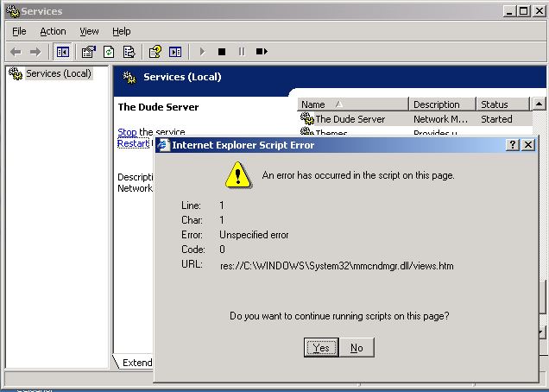Click the Network M... description cell
The image size is (549, 392).
point(440,119)
